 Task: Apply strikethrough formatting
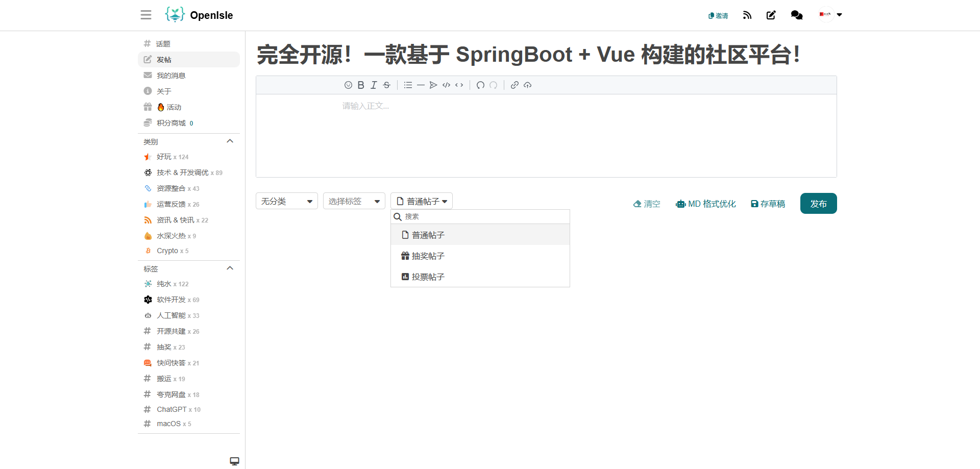pyautogui.click(x=387, y=85)
